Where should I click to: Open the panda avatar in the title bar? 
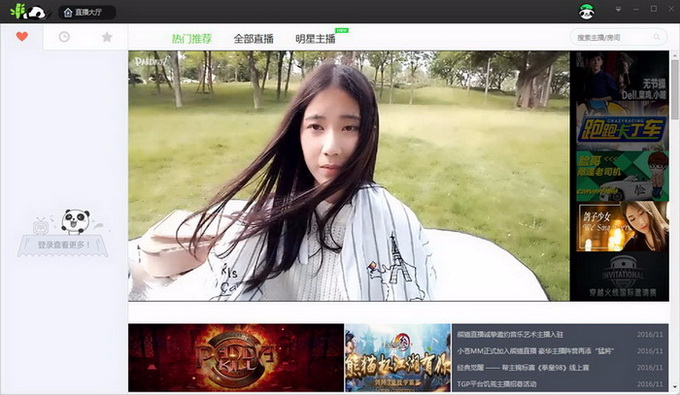click(586, 12)
